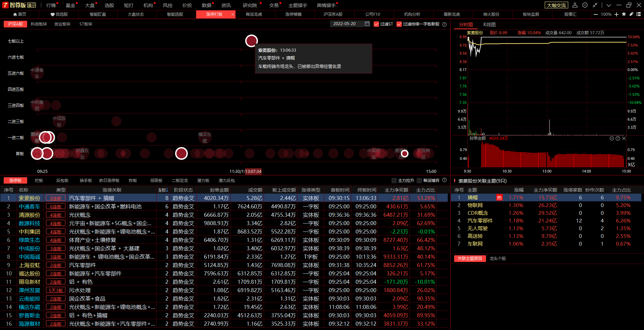This screenshot has width=644, height=330.
Task: Sort table by 主力净买额 column header
Action: [396, 190]
